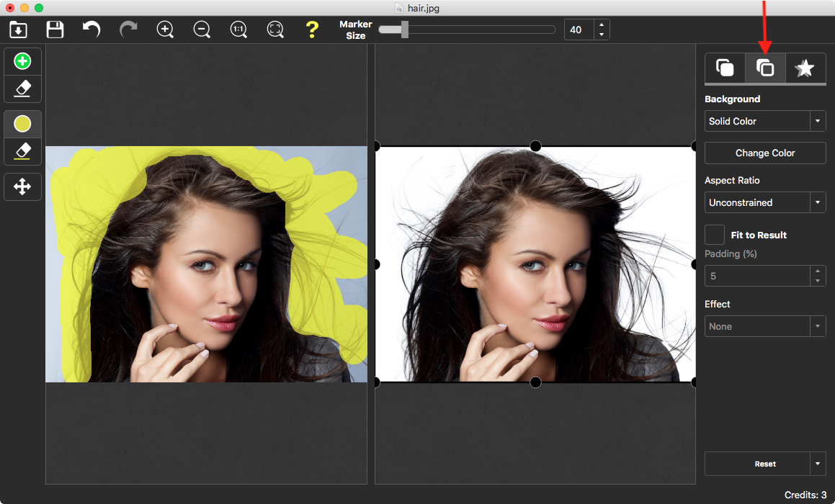View image at 1:1 actual size
The width and height of the screenshot is (835, 504).
point(238,30)
